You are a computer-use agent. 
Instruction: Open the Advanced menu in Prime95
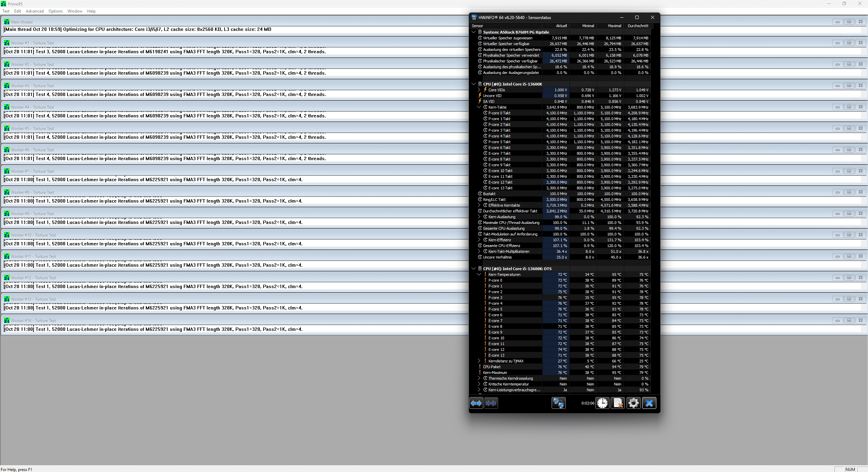point(35,11)
